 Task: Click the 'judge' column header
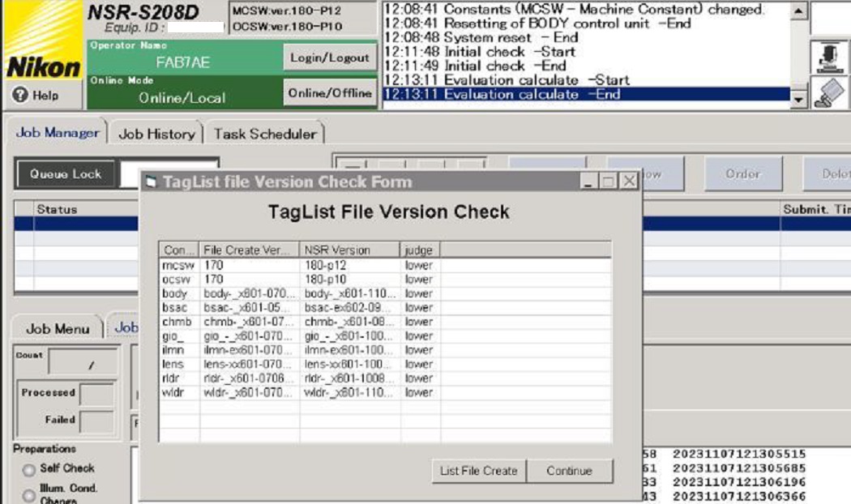coord(420,250)
